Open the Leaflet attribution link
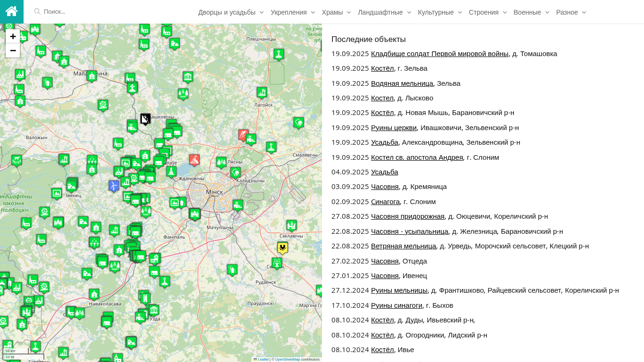The width and height of the screenshot is (644, 362). [x=263, y=359]
